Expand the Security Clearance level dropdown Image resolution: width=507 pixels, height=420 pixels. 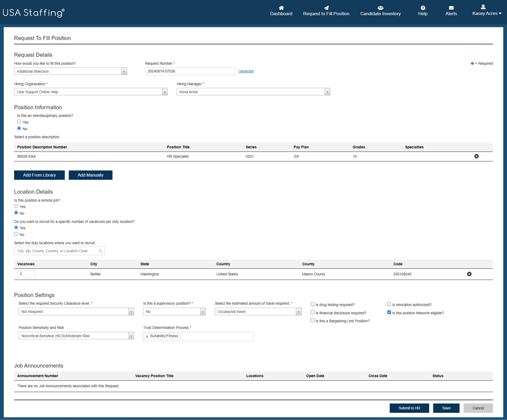coord(131,311)
